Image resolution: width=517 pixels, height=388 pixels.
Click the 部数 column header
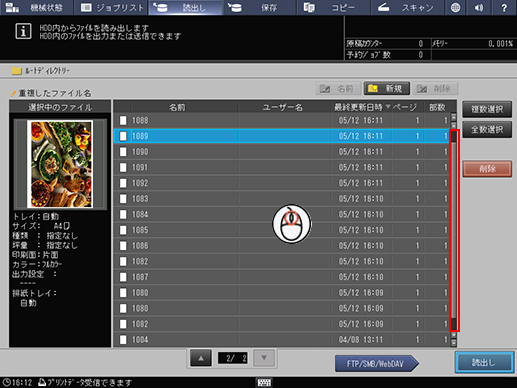tap(437, 107)
